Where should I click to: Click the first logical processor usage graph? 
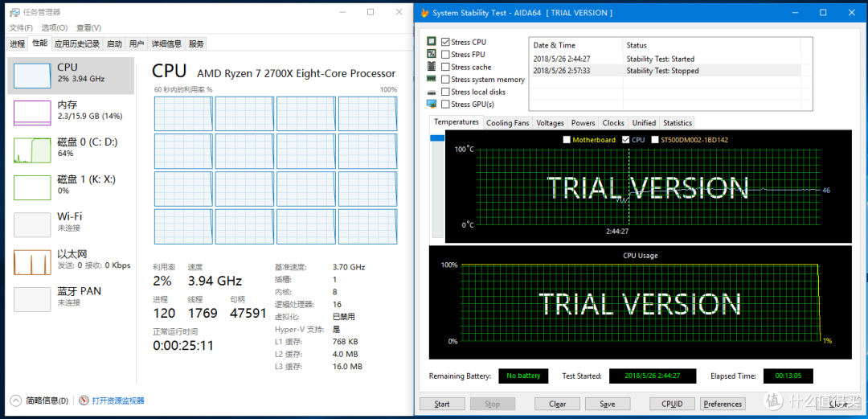click(183, 113)
